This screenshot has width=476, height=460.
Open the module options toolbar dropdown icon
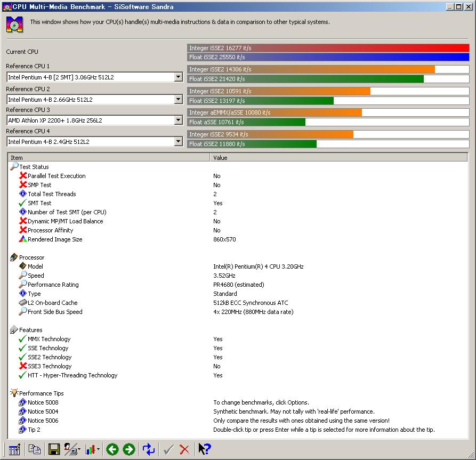[x=72, y=449]
